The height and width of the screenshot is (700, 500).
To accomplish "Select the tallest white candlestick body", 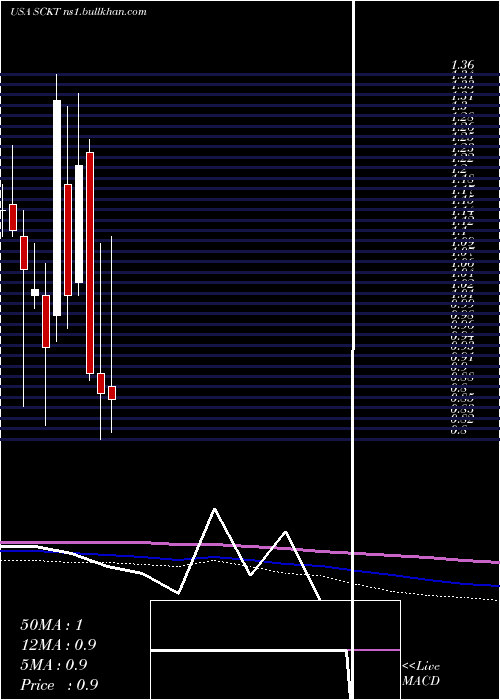I will [x=57, y=208].
